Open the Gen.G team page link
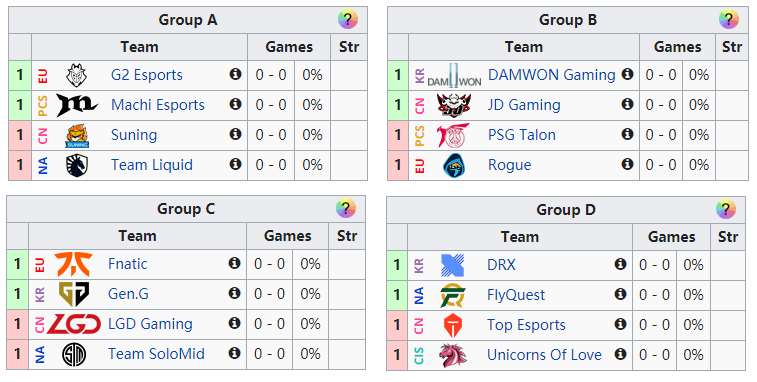 pos(128,294)
